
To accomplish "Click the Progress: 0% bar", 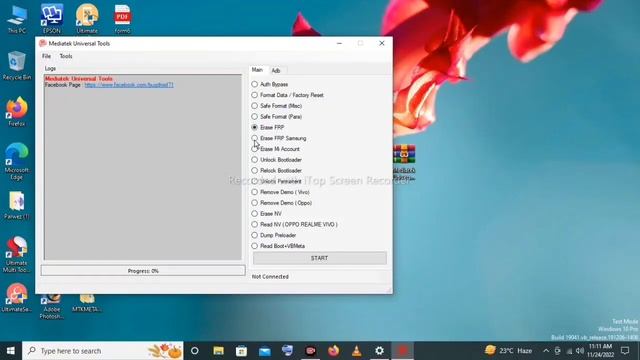I will [x=143, y=271].
